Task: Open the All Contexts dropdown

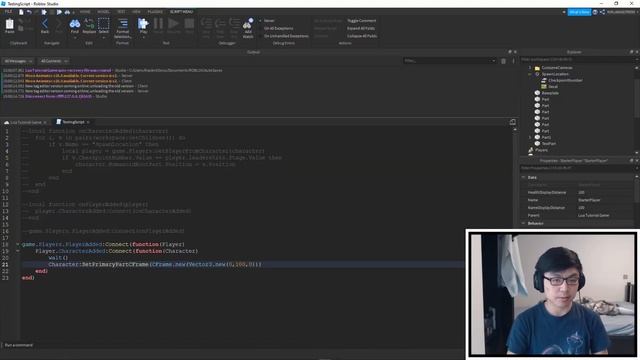Action: (53, 61)
